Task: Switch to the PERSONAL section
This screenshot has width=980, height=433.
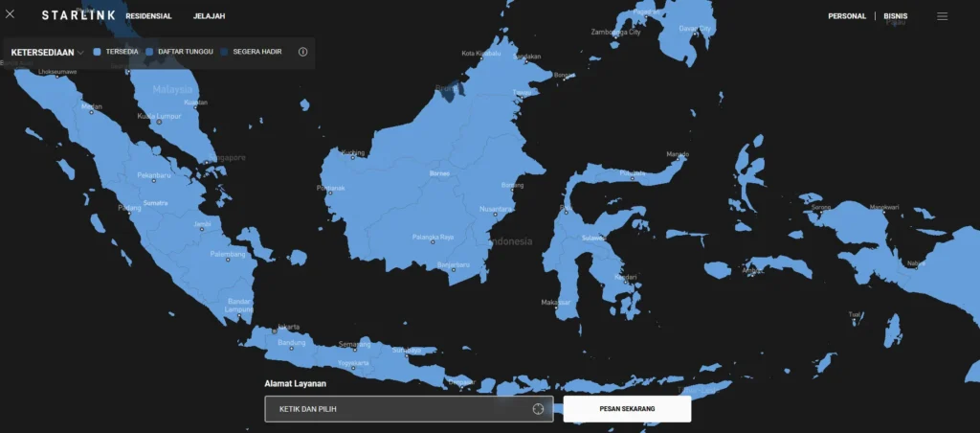Action: tap(847, 16)
